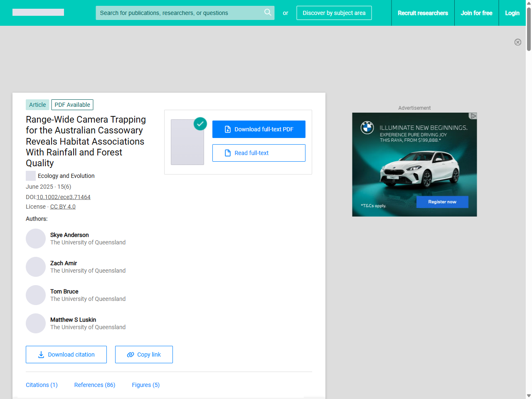Focus the publications search field
The height and width of the screenshot is (399, 532).
click(179, 13)
